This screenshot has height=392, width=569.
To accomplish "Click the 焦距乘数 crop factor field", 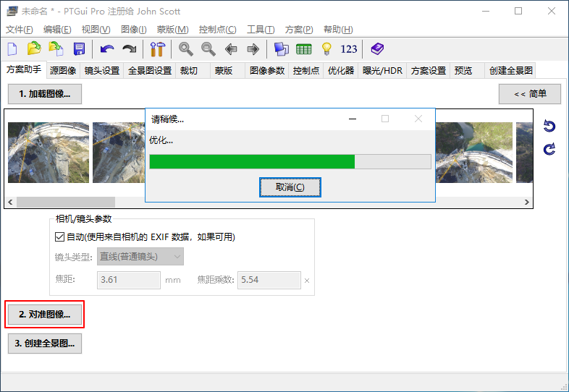I will 269,280.
